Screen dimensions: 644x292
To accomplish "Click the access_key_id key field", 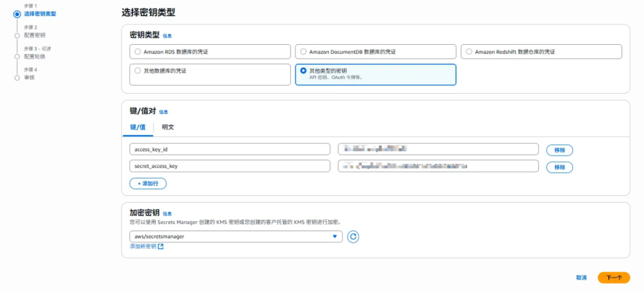I will pos(230,149).
